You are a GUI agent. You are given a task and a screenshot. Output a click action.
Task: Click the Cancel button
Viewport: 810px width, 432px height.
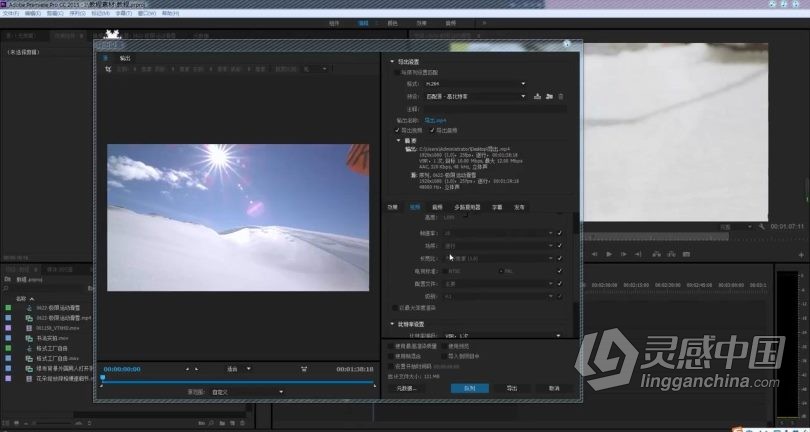(554, 388)
